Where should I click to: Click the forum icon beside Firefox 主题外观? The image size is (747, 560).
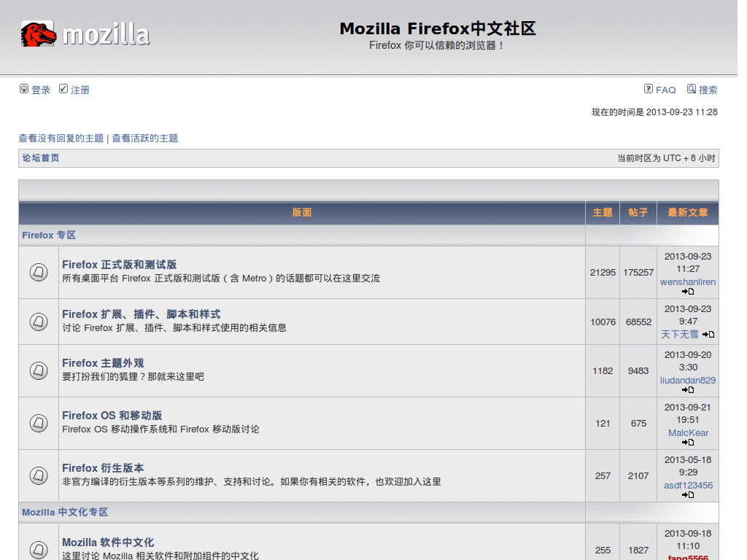[x=38, y=370]
